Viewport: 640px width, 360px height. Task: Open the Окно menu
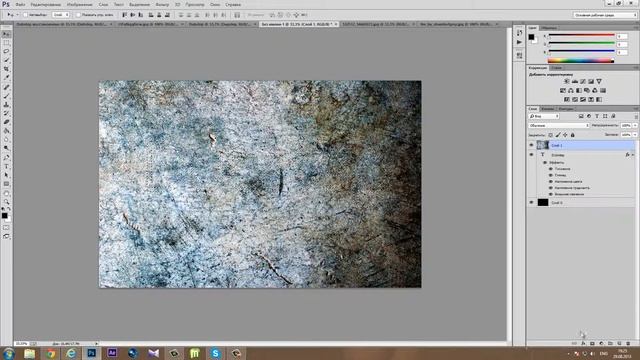pos(215,4)
